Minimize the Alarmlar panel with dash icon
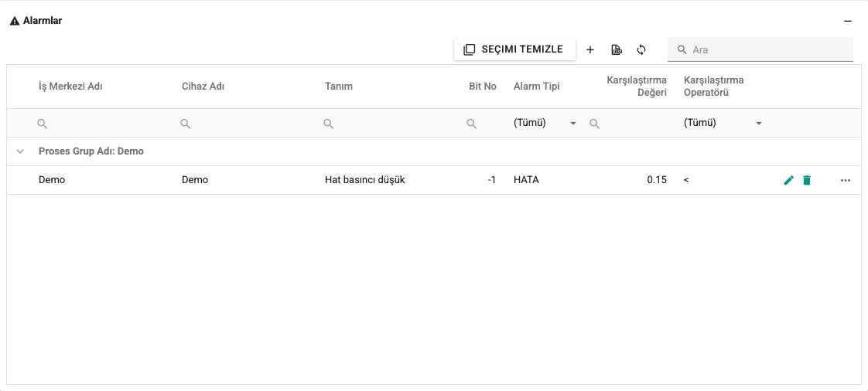The width and height of the screenshot is (868, 391). (848, 21)
